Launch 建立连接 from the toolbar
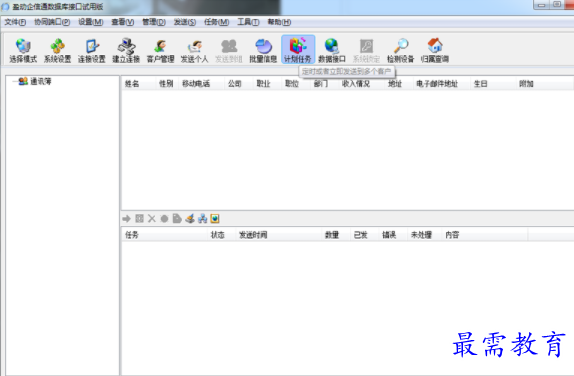This screenshot has width=574, height=376. coord(126,50)
